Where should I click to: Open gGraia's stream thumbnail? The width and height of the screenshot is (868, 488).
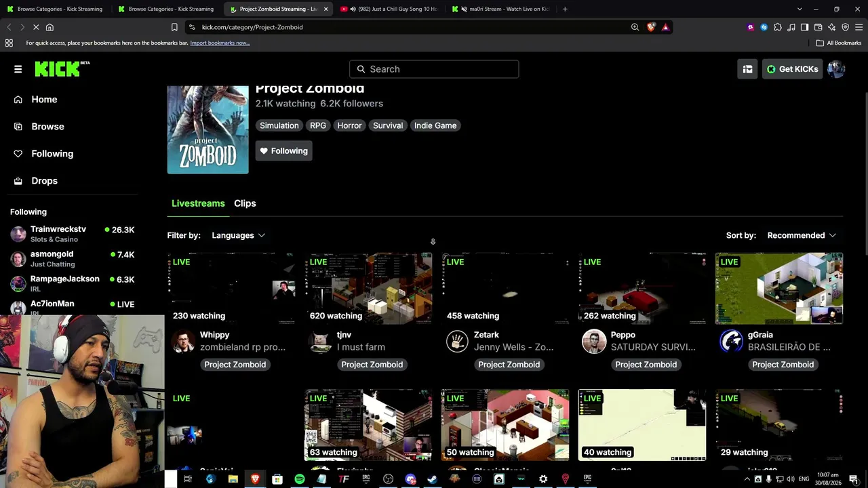pyautogui.click(x=779, y=289)
